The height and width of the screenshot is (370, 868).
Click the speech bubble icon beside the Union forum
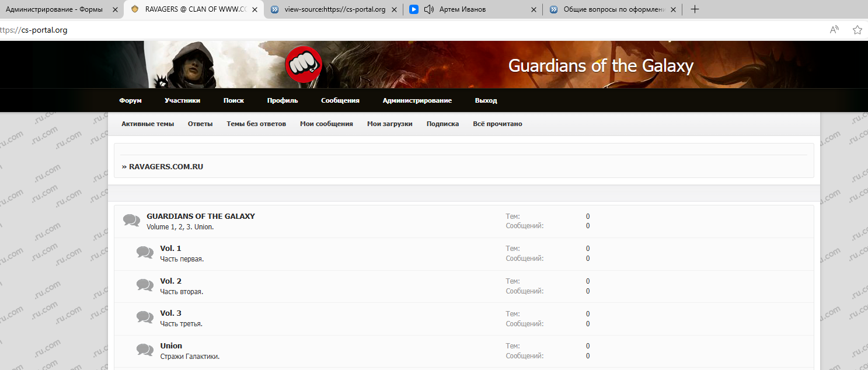point(145,350)
